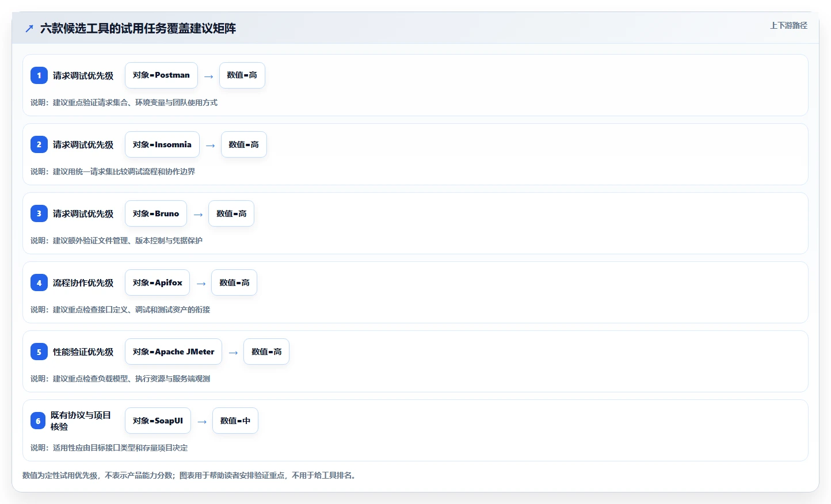
Task: Click the 流程协作优先级 label
Action: tap(83, 282)
